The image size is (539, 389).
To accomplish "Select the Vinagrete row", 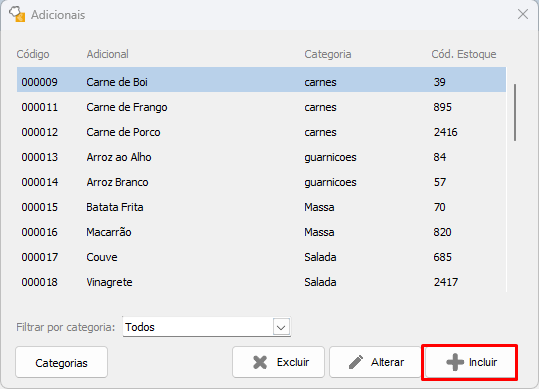I will point(261,282).
